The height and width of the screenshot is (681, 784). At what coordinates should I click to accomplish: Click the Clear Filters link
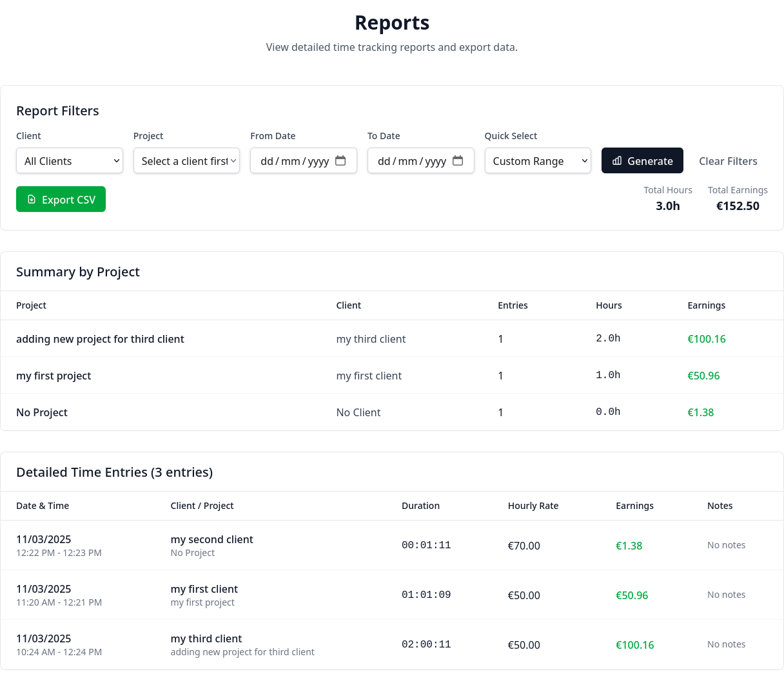pyautogui.click(x=728, y=161)
